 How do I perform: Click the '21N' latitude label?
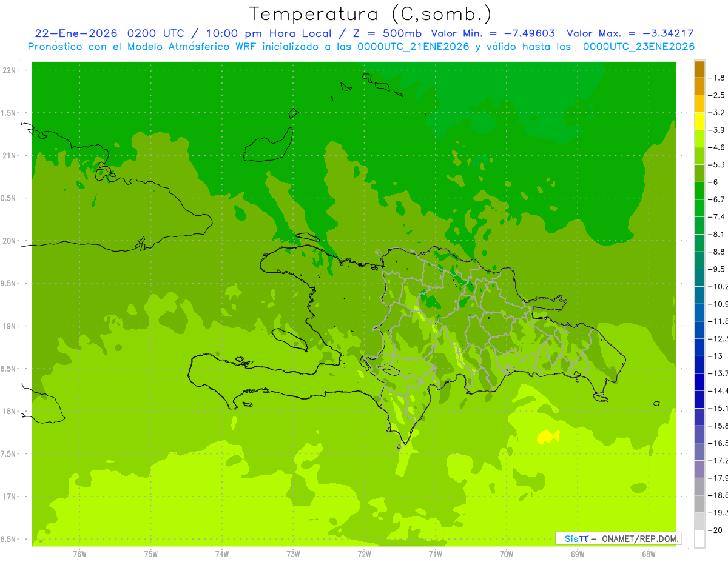tap(10, 156)
